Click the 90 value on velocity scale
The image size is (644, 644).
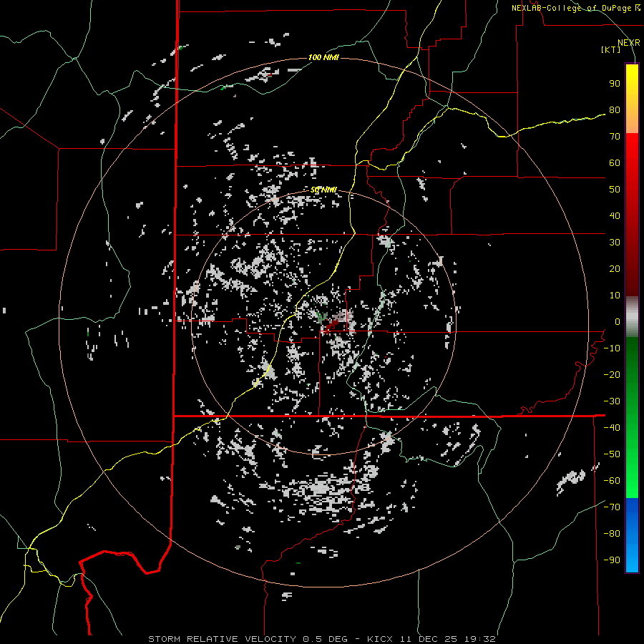point(615,84)
